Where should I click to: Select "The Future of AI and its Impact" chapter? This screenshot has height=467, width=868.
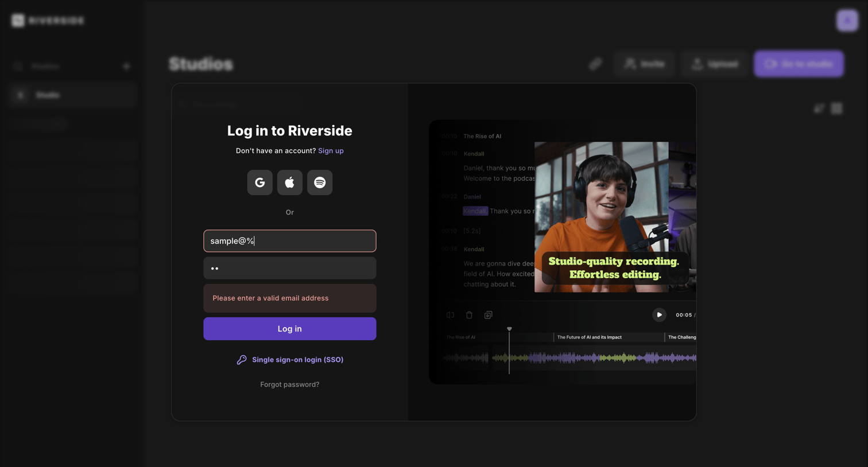(590, 337)
